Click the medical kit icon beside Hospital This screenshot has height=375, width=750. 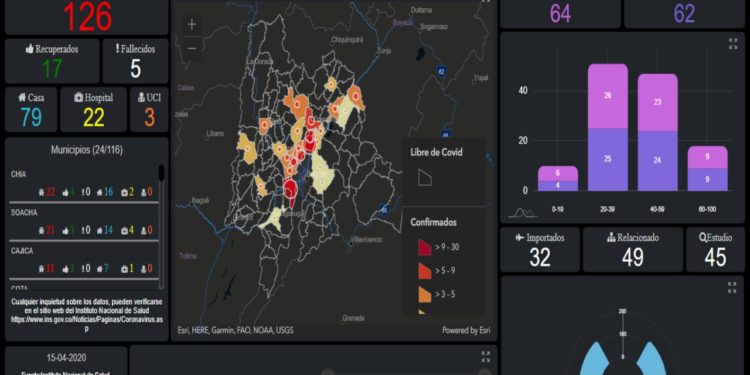(x=78, y=97)
